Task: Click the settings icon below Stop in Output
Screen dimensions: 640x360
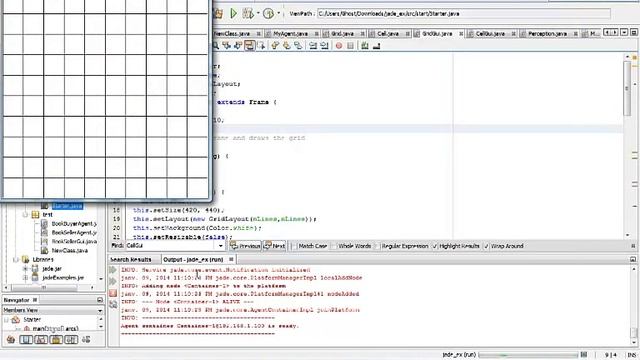Action: [113, 304]
